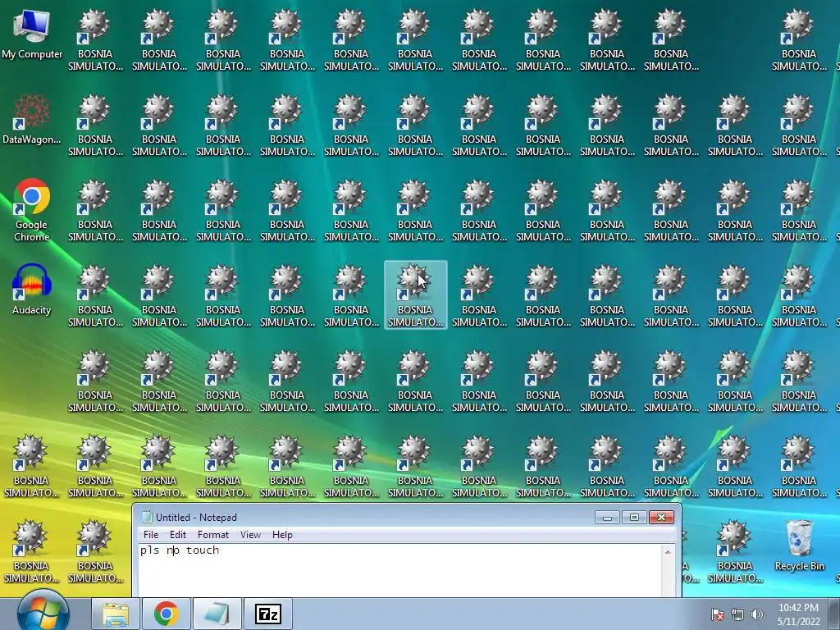Open 7-Zip from the taskbar
Viewport: 840px width, 630px height.
268,614
